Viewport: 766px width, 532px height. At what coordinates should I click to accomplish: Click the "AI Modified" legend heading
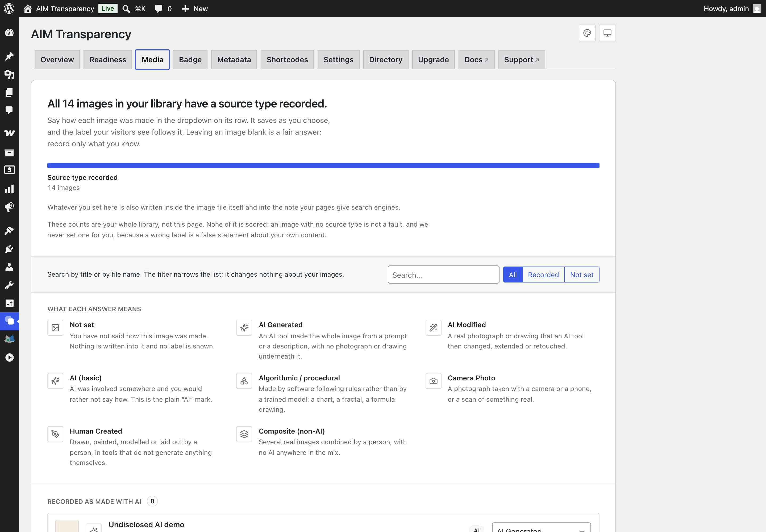467,325
